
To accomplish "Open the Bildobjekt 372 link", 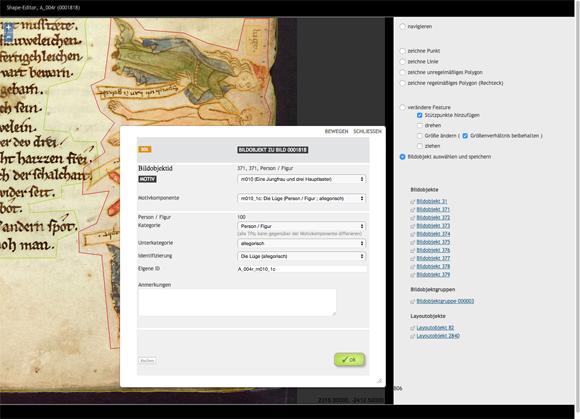I will coord(433,218).
